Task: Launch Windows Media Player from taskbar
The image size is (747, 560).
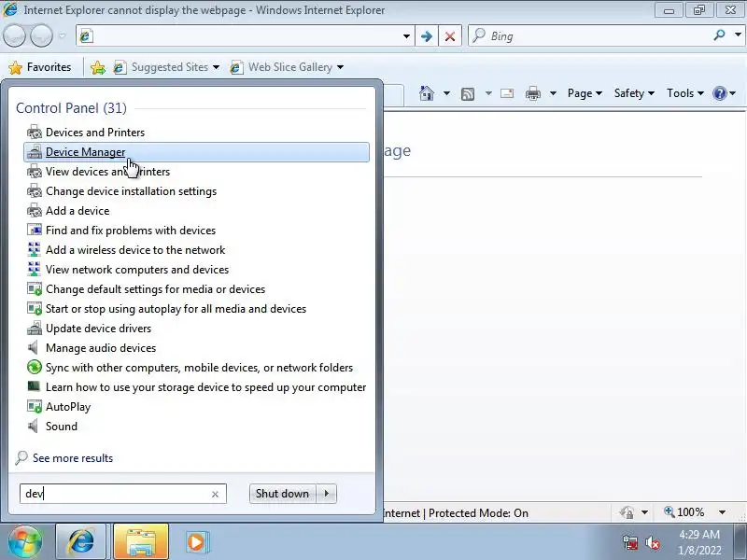Action: tap(195, 542)
